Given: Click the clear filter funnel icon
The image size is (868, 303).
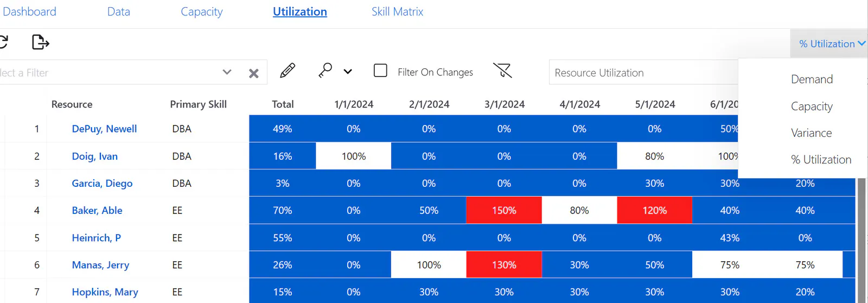Looking at the screenshot, I should coord(502,71).
